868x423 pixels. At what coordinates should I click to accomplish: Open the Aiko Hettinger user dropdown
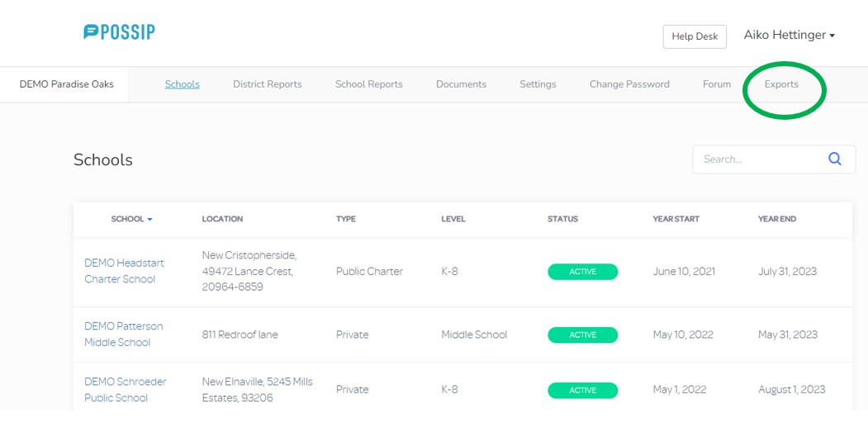789,36
